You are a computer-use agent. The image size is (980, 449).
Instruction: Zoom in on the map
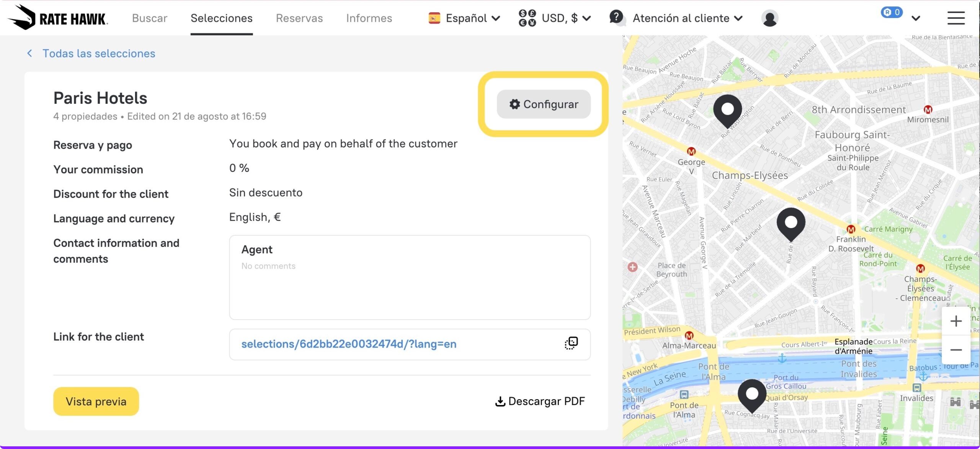tap(955, 321)
